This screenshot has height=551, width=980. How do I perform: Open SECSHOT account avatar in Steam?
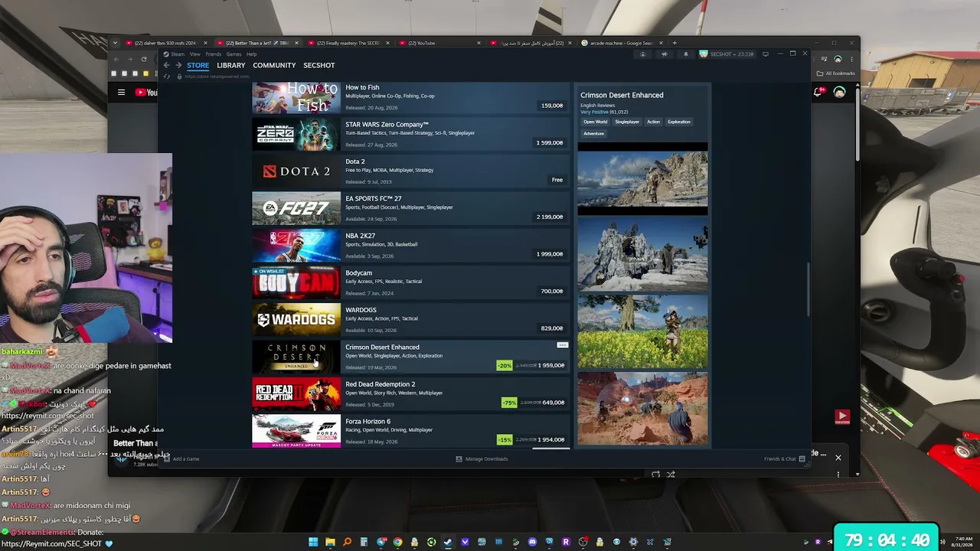pos(703,54)
